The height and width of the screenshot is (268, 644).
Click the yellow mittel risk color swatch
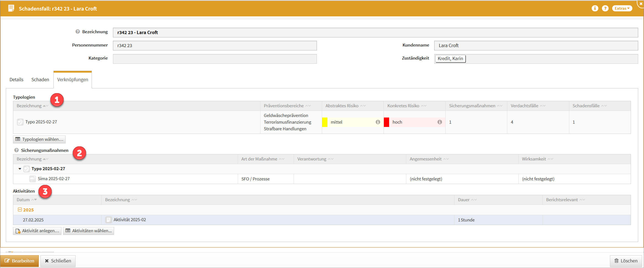click(x=325, y=122)
